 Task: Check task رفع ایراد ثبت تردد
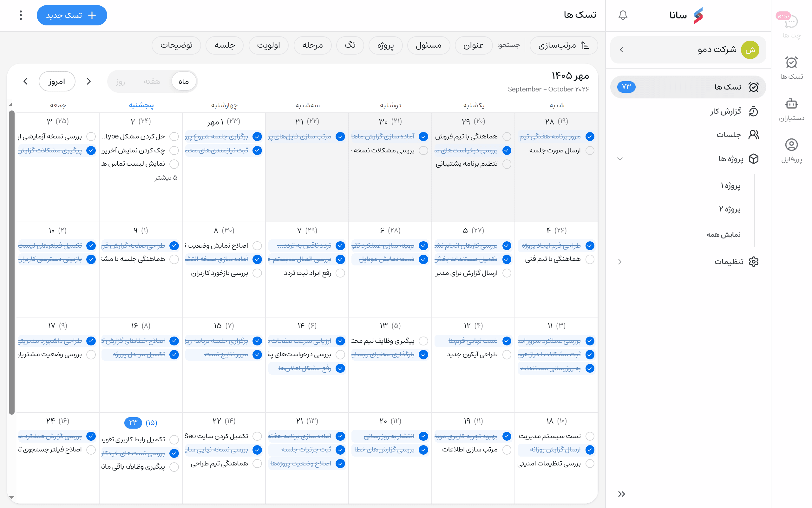[340, 273]
